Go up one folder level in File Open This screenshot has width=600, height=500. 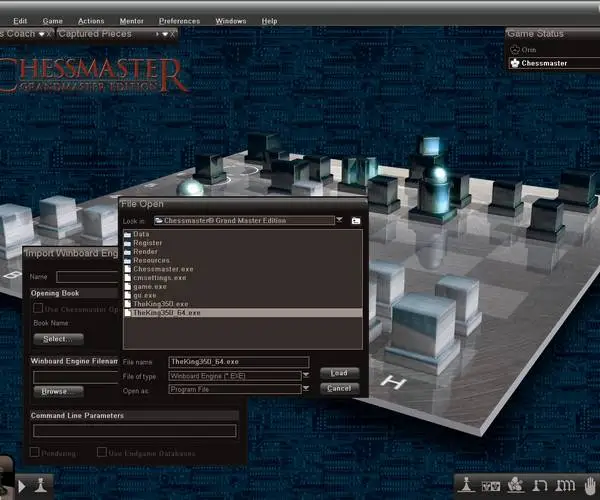pos(356,221)
